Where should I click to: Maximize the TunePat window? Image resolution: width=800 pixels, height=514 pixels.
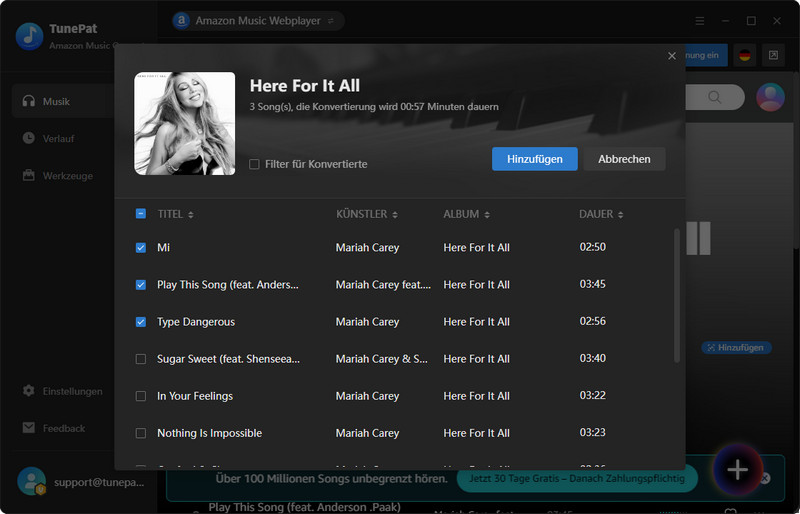751,21
